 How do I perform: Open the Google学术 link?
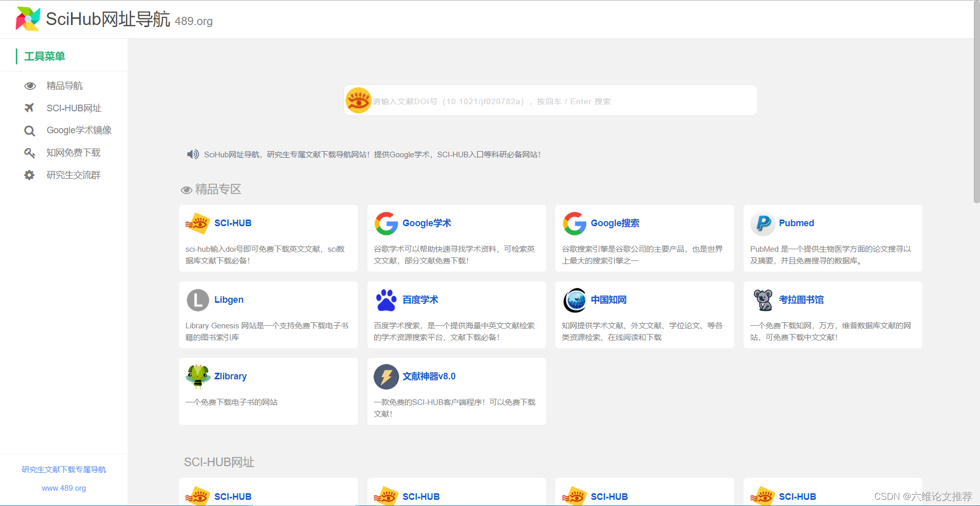[x=427, y=223]
